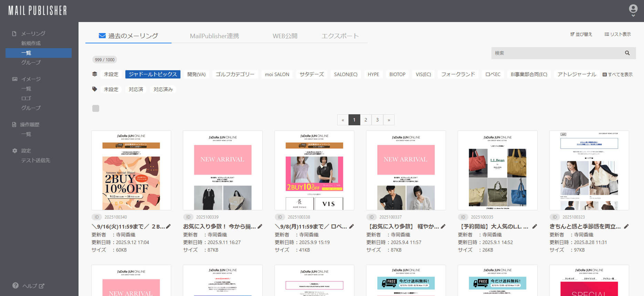644x296 pixels.
Task: Switch to リスト表示 list view
Action: [618, 34]
